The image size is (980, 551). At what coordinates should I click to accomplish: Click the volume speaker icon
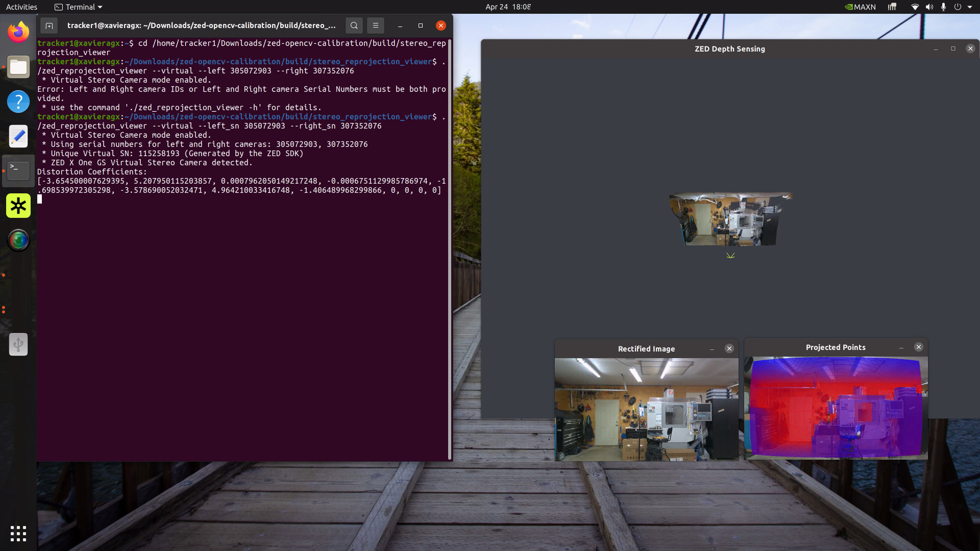(x=929, y=7)
